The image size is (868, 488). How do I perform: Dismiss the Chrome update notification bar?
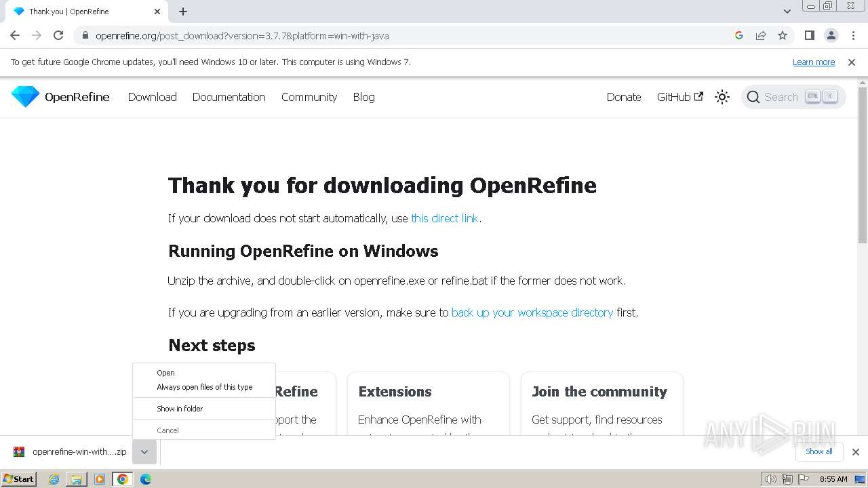click(852, 62)
